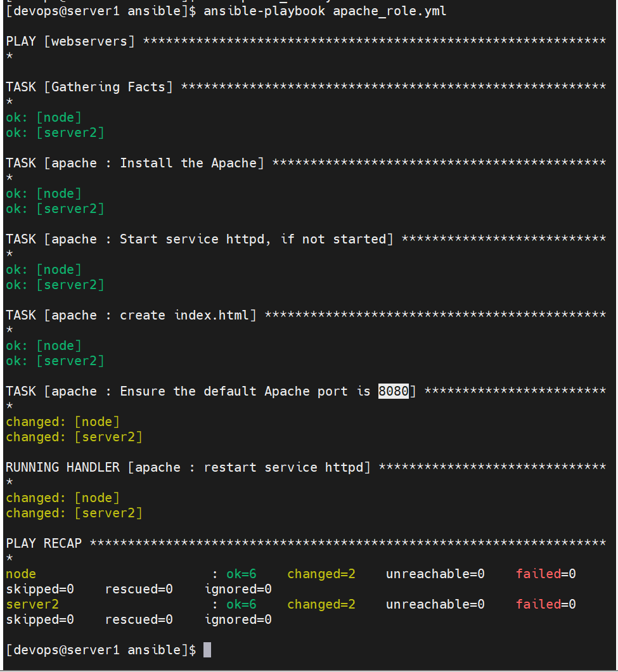Click 'ok: [server2]' under Install the Apache
The height and width of the screenshot is (672, 618).
coord(55,209)
